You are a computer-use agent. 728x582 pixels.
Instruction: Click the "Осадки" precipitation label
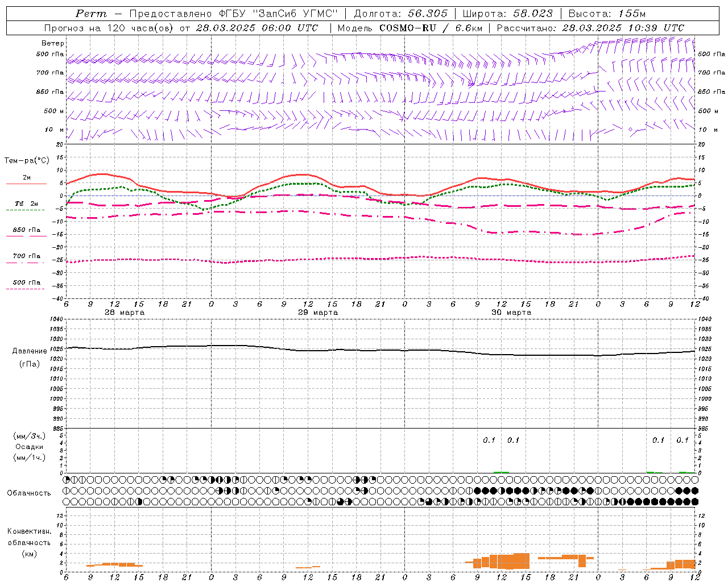[30, 447]
